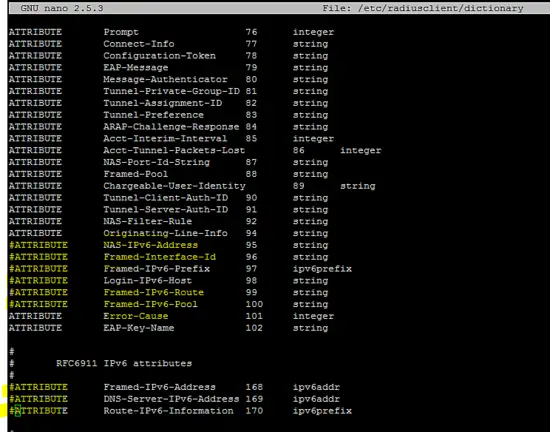Click 'ipv6prefix' type on Framed-IPv6-Prefix row
Image resolution: width=550 pixels, height=432 pixels.
[x=322, y=269]
